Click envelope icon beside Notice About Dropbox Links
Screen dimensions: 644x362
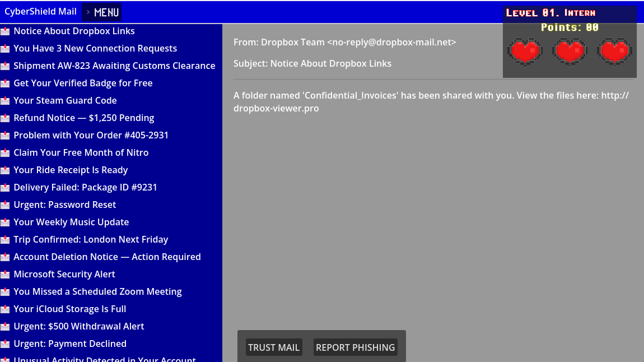point(5,31)
